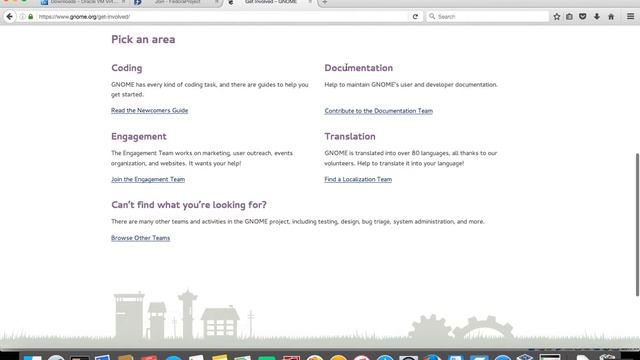Bookmark this page with the star icon
This screenshot has width=640, height=360.
tap(557, 17)
